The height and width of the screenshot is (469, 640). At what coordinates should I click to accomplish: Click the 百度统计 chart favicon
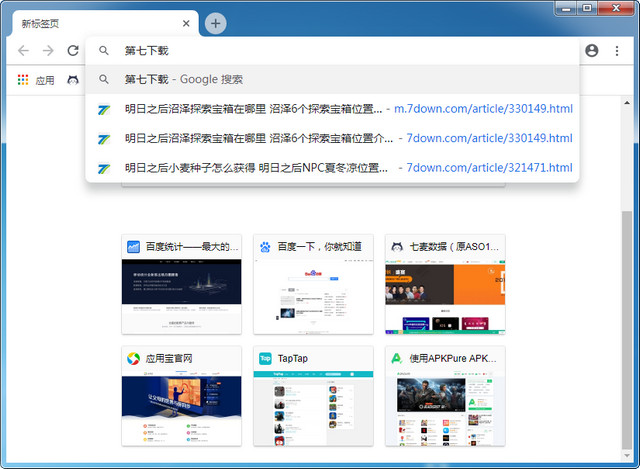coord(133,247)
